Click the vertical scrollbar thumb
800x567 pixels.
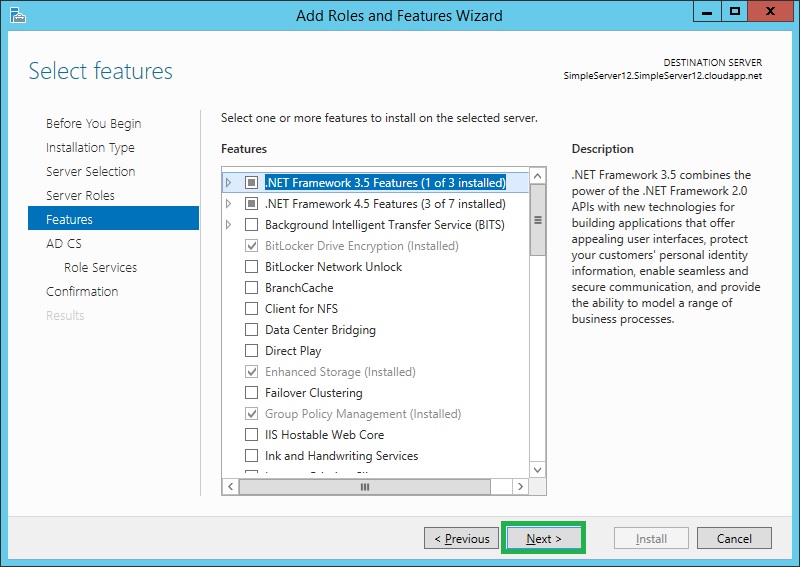pos(537,220)
